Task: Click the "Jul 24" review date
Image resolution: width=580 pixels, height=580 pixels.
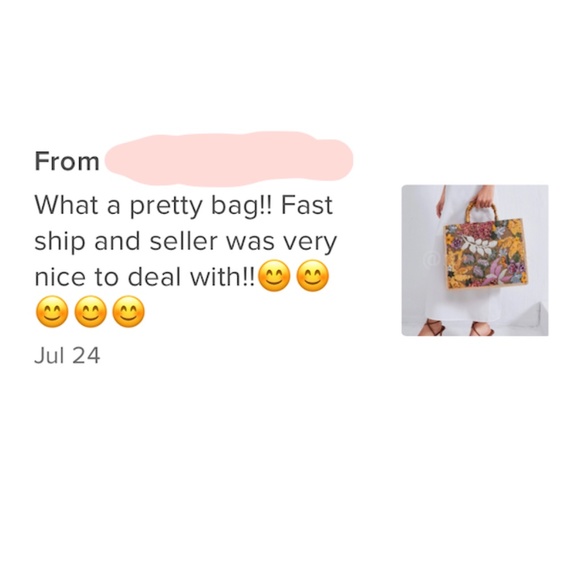Action: pos(67,355)
